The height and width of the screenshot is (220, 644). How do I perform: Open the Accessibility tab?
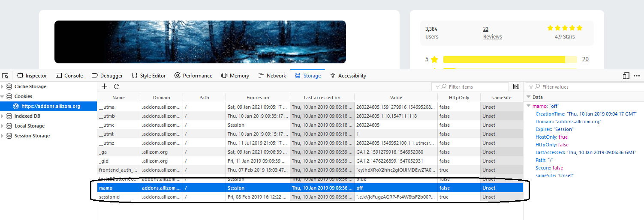click(348, 76)
